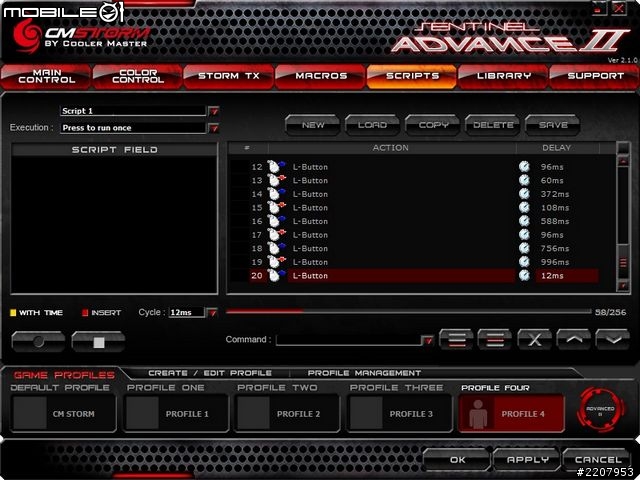
Task: Select the Scripts tab
Action: coord(412,76)
